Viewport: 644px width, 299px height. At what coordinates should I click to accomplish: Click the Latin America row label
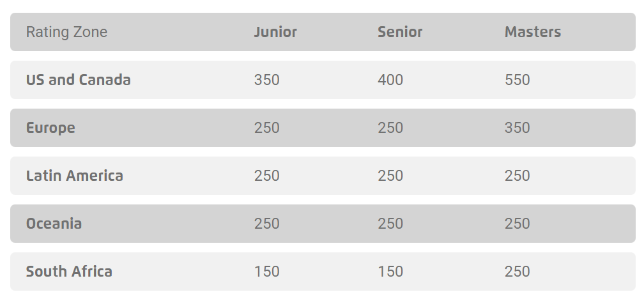[x=74, y=176]
